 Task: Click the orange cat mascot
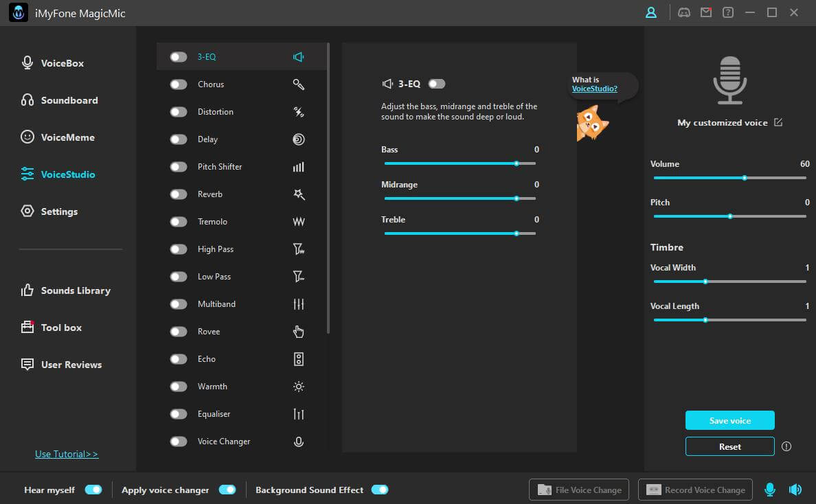pos(591,123)
